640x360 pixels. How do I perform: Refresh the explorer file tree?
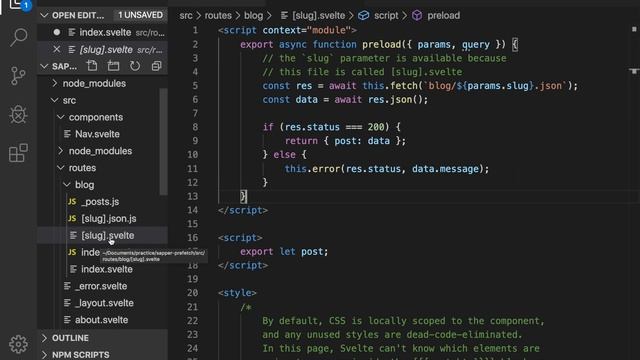pyautogui.click(x=135, y=66)
